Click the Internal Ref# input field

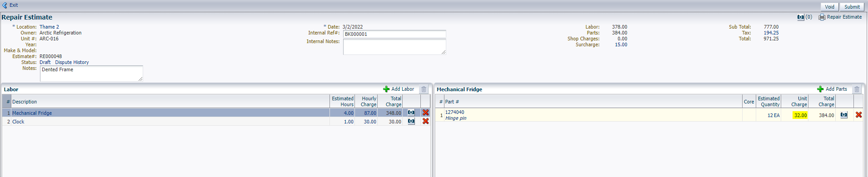(394, 34)
